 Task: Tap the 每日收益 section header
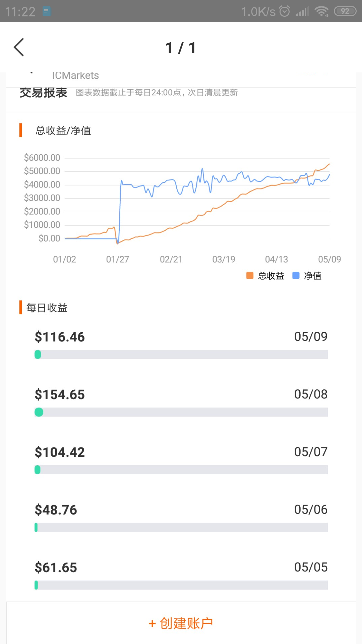point(47,308)
